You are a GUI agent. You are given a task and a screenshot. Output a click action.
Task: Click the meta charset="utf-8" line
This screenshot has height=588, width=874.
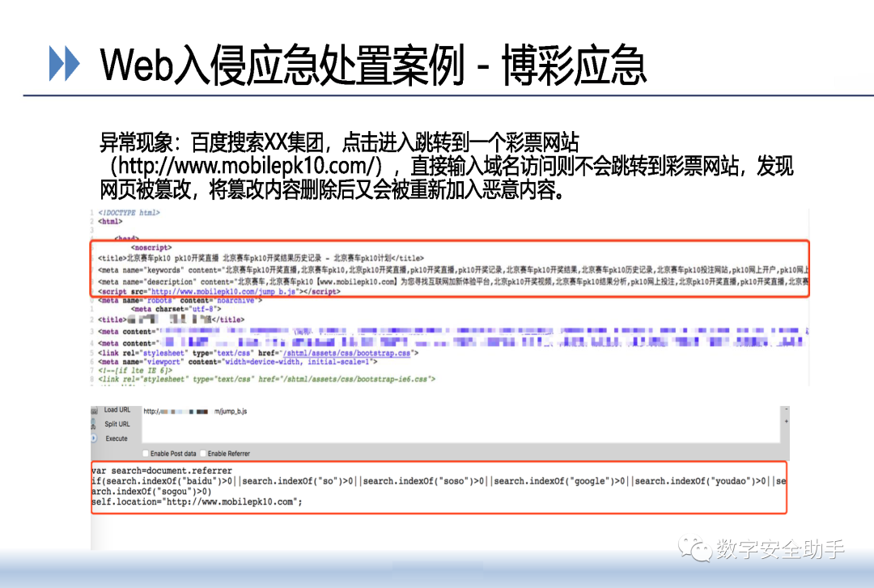click(176, 309)
